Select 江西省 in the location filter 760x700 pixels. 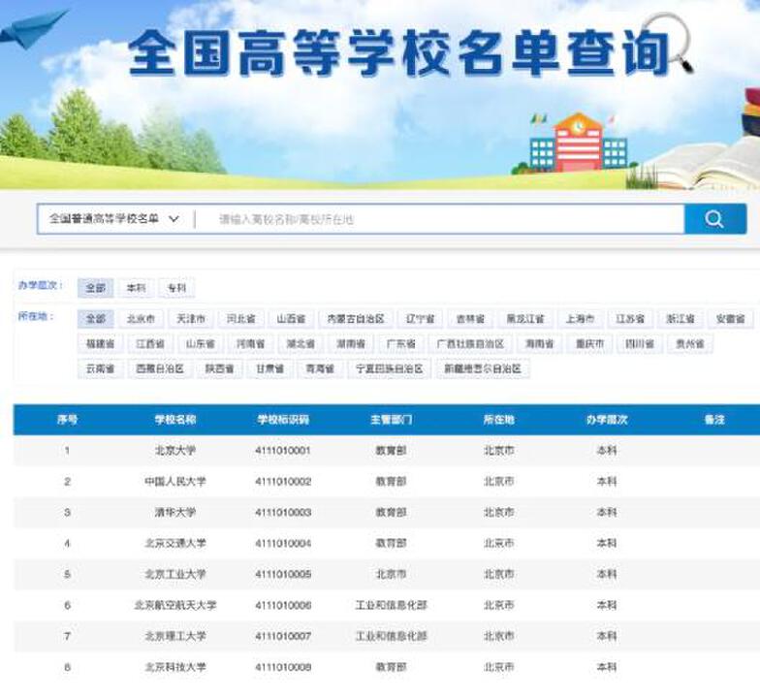click(150, 344)
